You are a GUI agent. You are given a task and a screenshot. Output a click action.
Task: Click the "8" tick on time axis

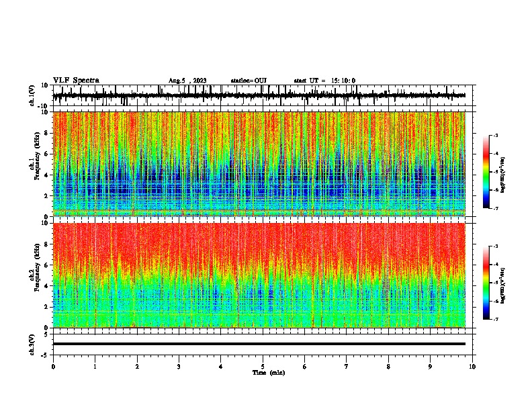coord(388,367)
